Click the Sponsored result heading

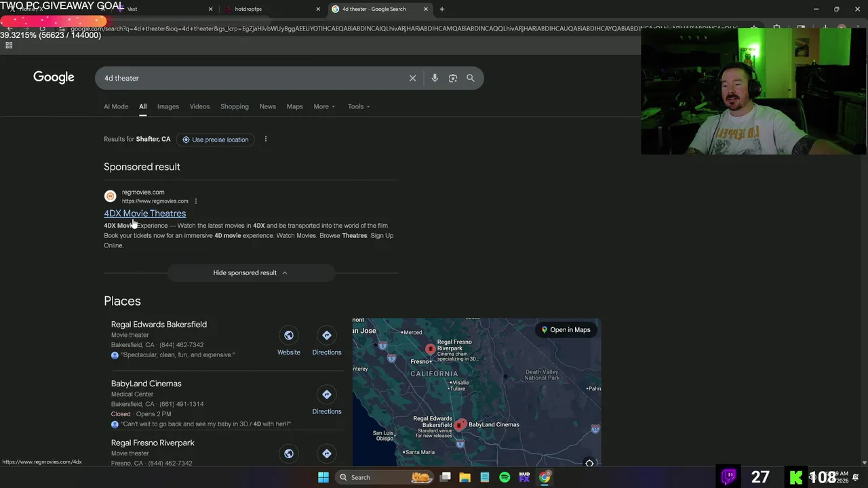[x=142, y=167]
